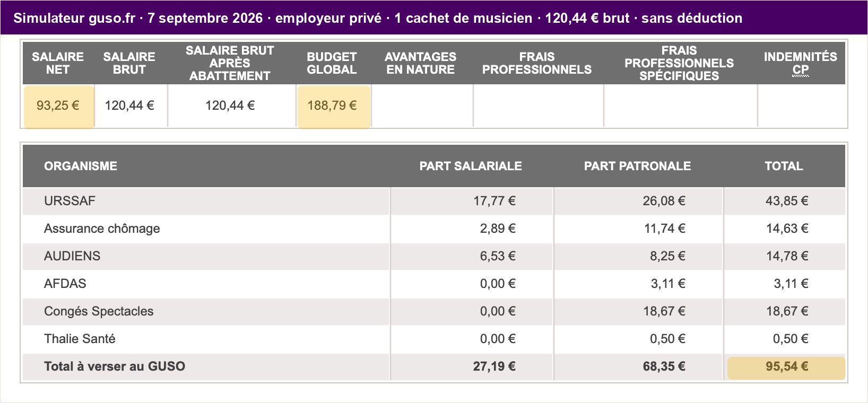Select the 120,44 € value under Salaire brut après abattement
The width and height of the screenshot is (868, 403).
tap(230, 106)
